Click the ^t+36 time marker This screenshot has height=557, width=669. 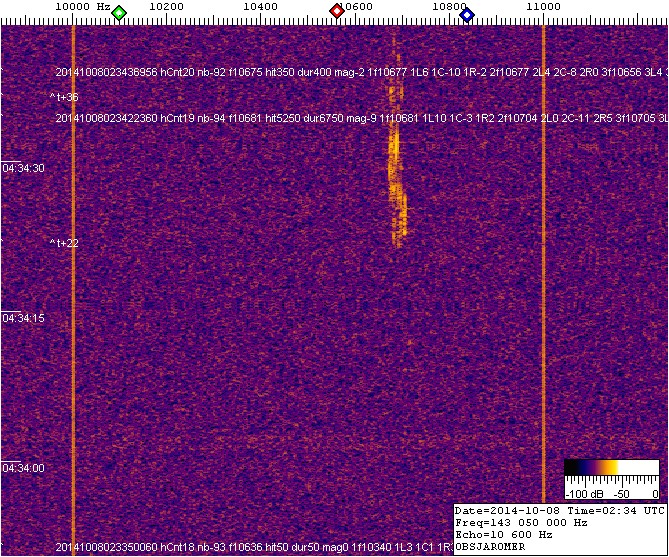[x=64, y=97]
